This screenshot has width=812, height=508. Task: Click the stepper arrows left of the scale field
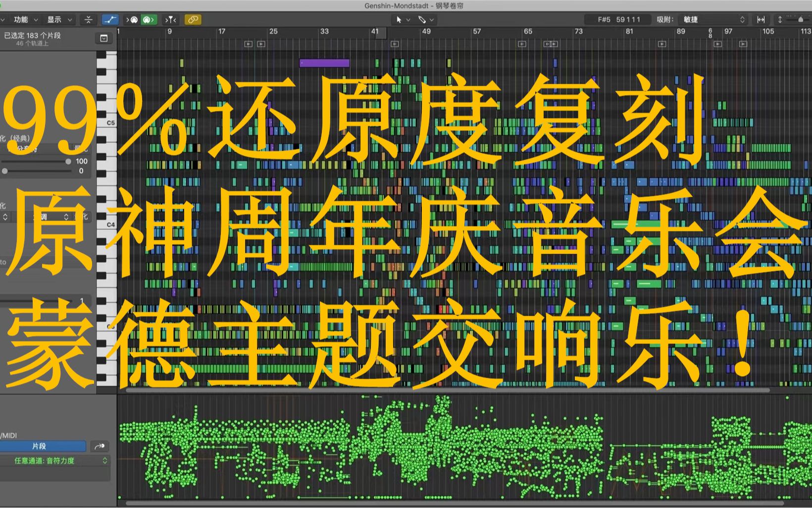tap(5, 217)
